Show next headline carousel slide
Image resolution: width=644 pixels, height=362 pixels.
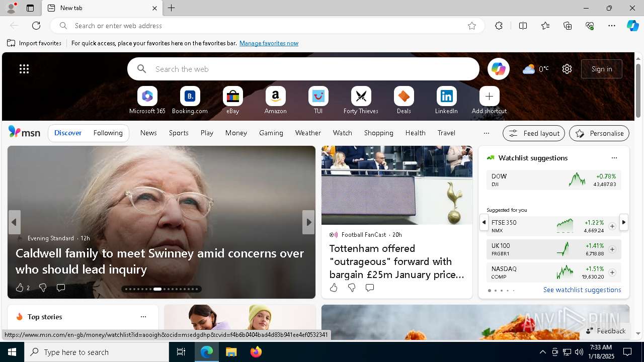click(308, 222)
